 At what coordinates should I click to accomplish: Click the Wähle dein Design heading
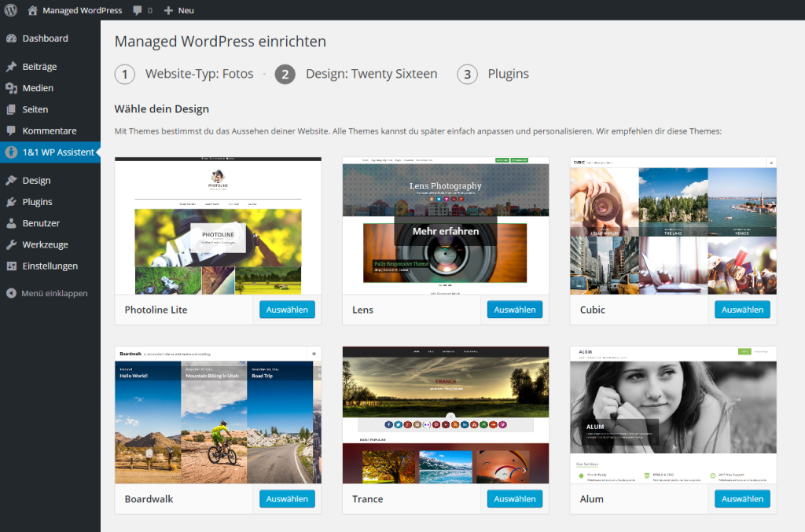(x=162, y=108)
